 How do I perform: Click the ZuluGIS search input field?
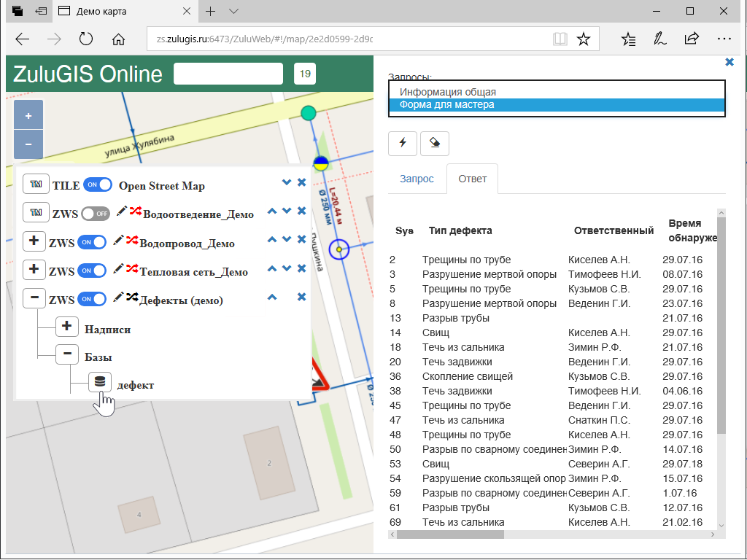228,74
